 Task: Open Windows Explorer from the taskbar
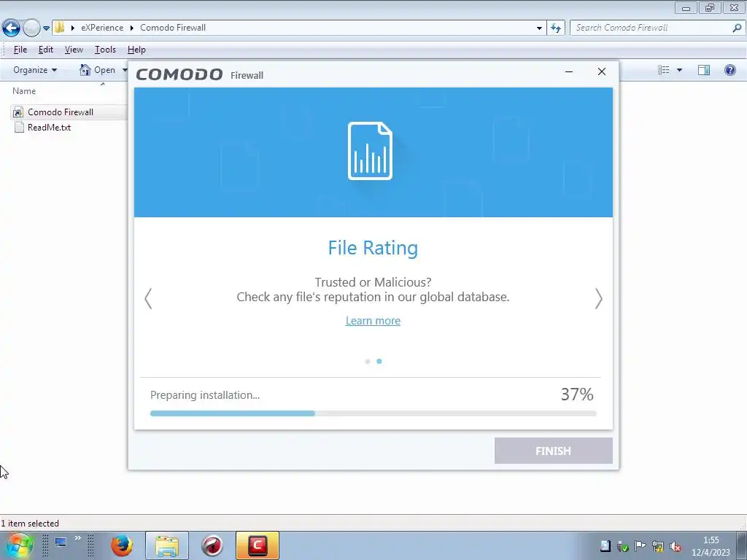167,545
